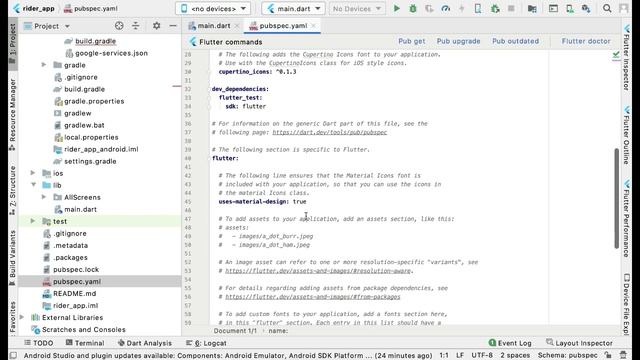This screenshot has height=360, width=640.
Task: Expand the AllScreens folder
Action: point(44,197)
